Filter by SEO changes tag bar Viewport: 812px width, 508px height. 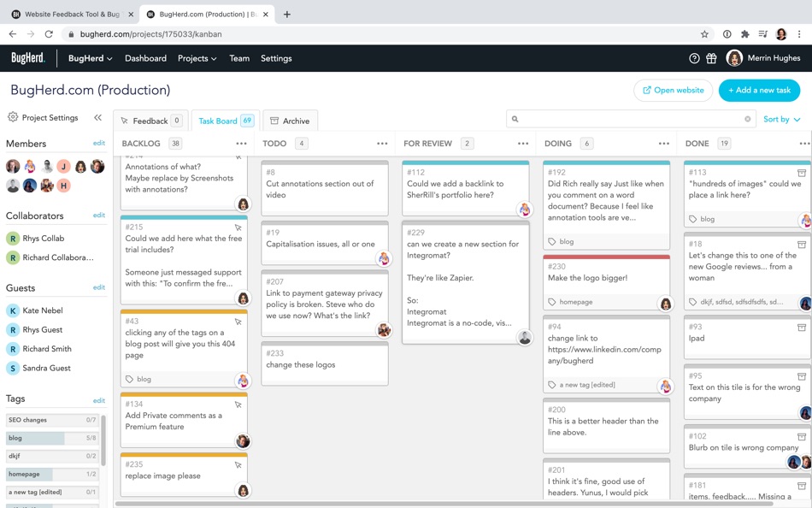tap(52, 420)
